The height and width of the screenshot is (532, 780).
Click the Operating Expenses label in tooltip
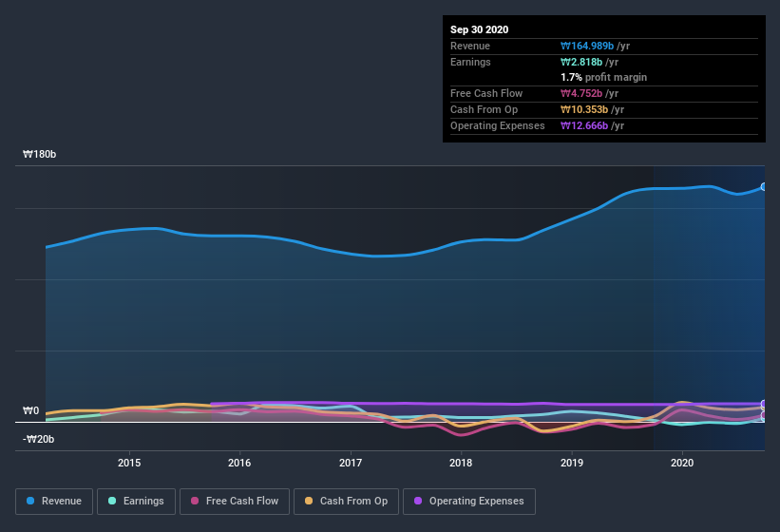click(x=498, y=125)
